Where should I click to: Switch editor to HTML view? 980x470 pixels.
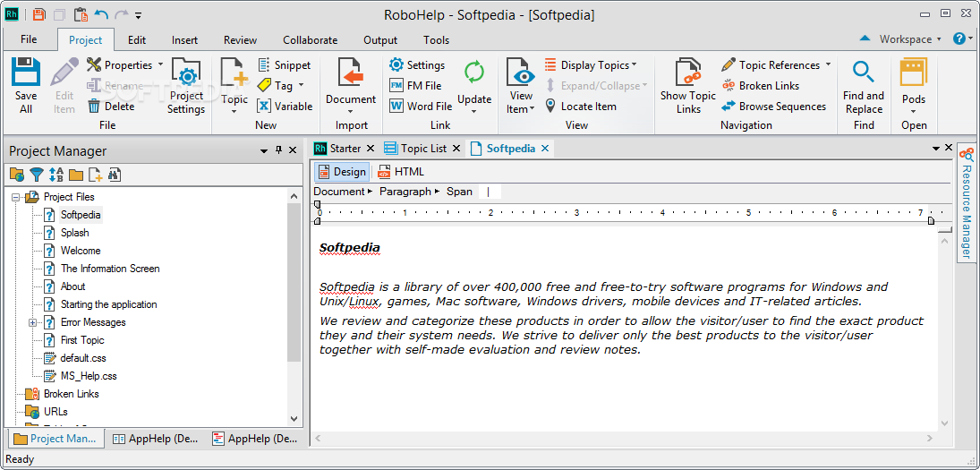click(401, 172)
